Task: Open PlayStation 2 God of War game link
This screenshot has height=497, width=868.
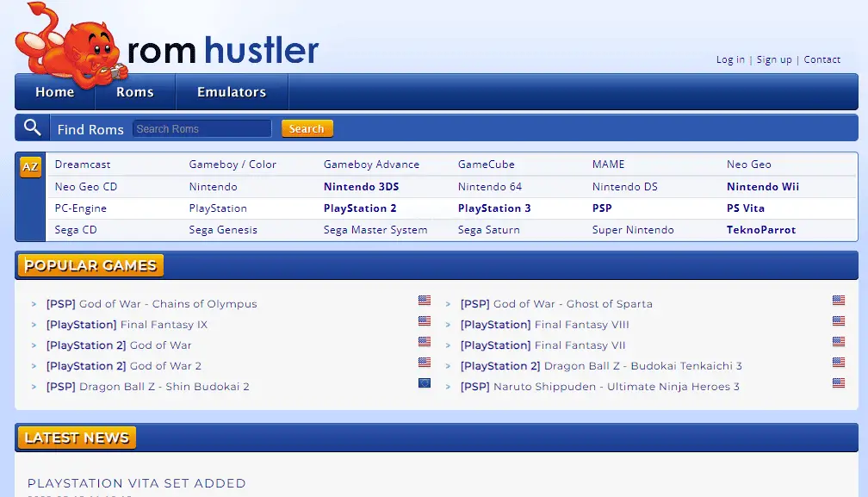Action: click(x=119, y=345)
